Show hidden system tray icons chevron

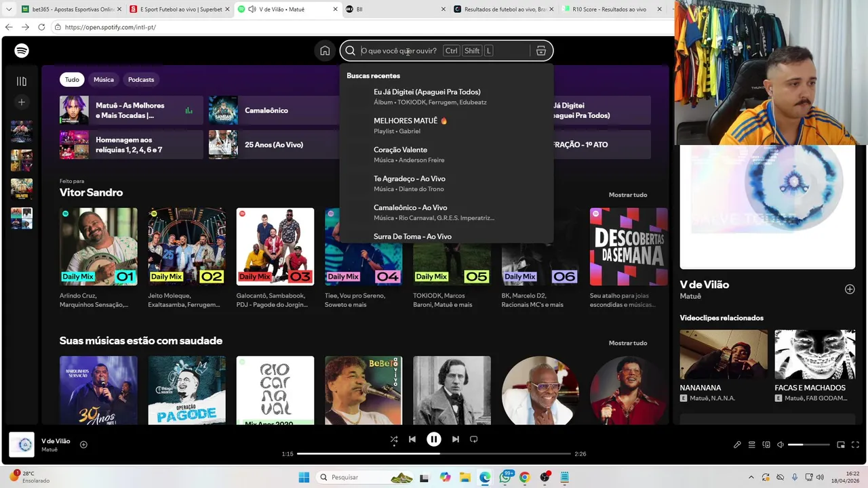(751, 477)
